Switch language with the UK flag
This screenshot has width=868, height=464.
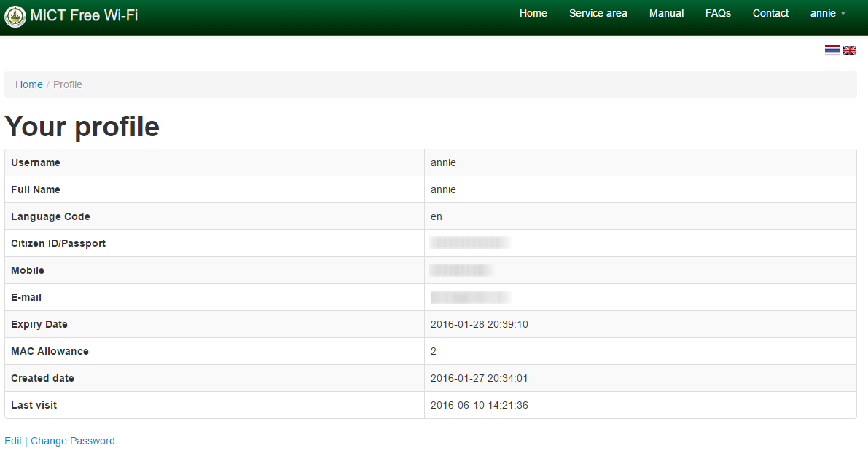pos(850,50)
